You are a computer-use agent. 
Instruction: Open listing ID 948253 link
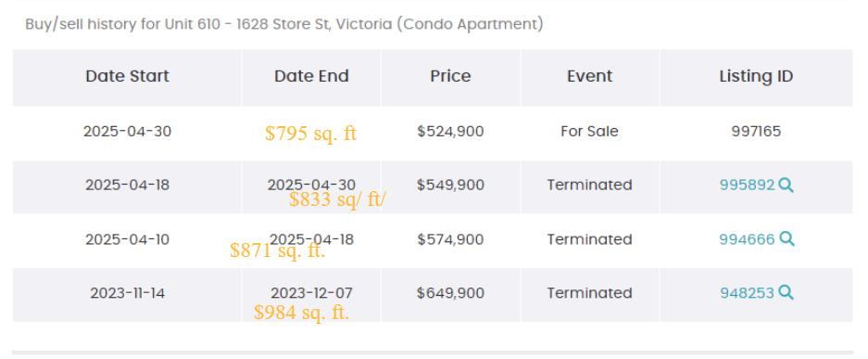click(x=748, y=292)
